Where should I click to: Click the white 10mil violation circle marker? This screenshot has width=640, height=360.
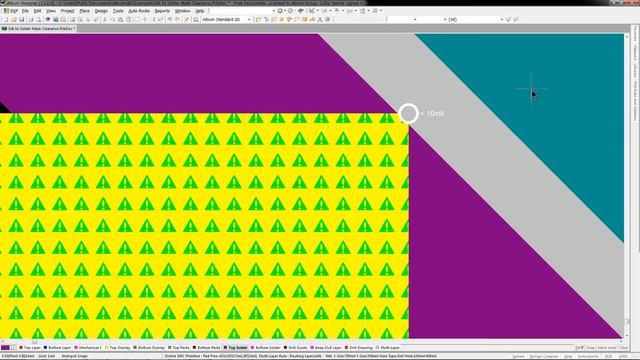point(409,113)
